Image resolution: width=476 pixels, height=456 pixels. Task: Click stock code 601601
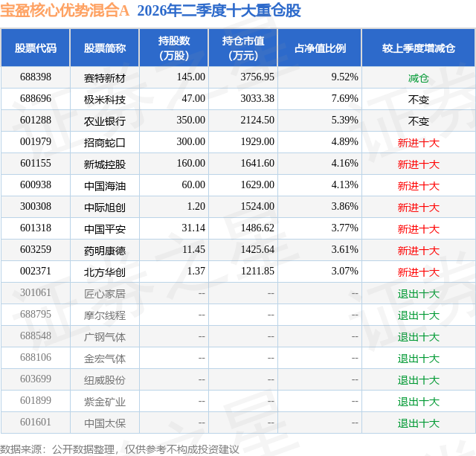(x=36, y=422)
